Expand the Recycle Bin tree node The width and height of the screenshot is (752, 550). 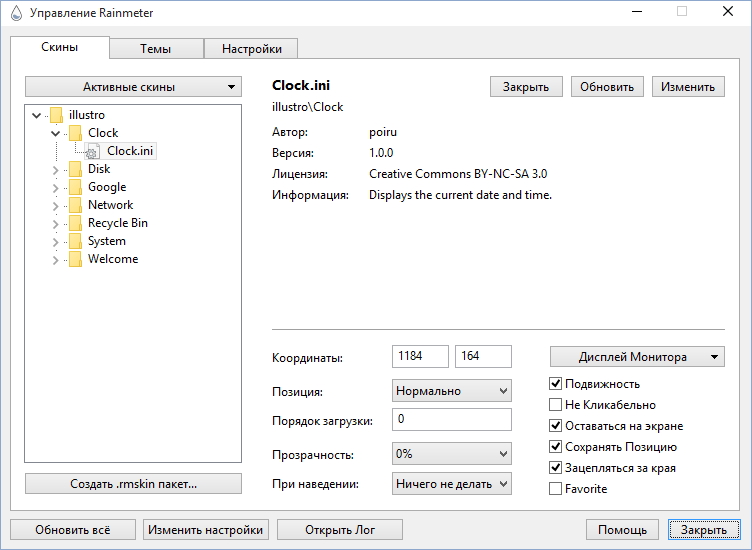coord(56,224)
